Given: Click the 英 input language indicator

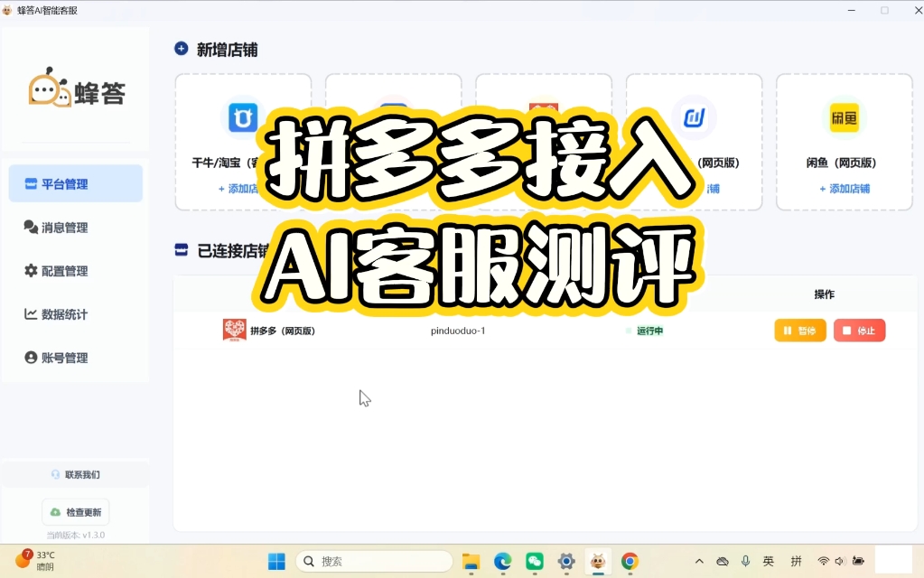Looking at the screenshot, I should pyautogui.click(x=769, y=562).
